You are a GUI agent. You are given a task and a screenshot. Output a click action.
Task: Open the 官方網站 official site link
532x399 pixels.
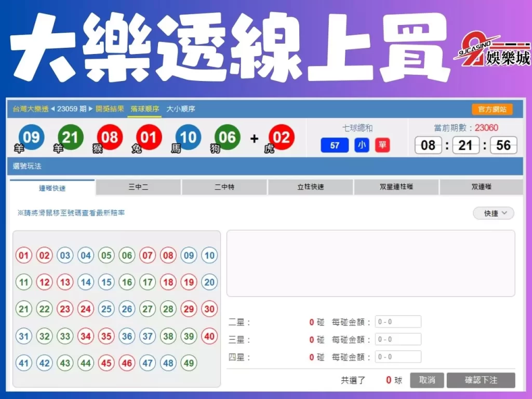(x=491, y=109)
